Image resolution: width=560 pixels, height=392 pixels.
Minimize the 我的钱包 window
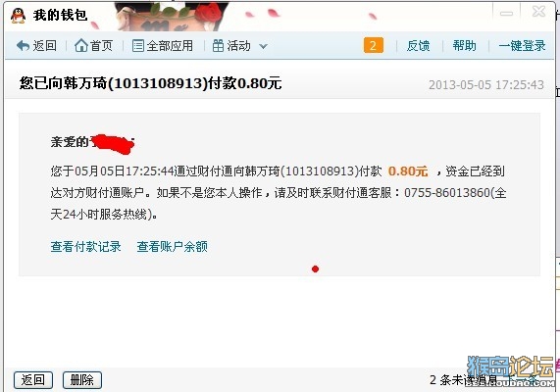tap(506, 13)
